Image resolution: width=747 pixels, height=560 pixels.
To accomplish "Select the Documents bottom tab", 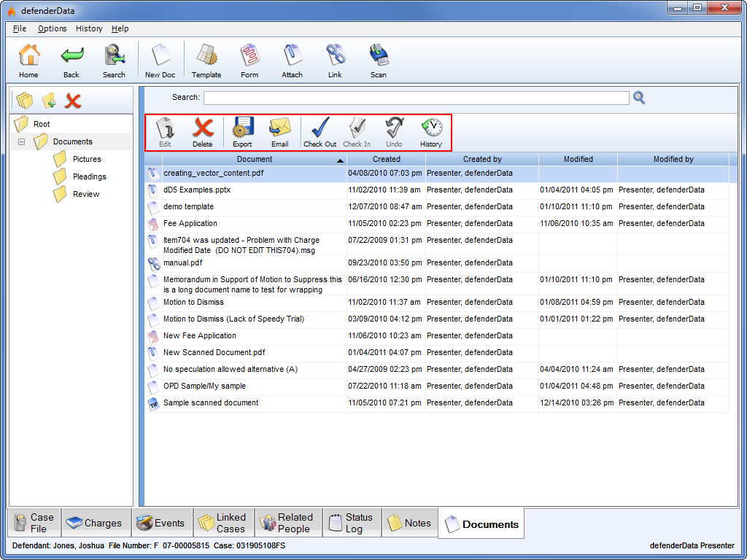I will pos(481,524).
